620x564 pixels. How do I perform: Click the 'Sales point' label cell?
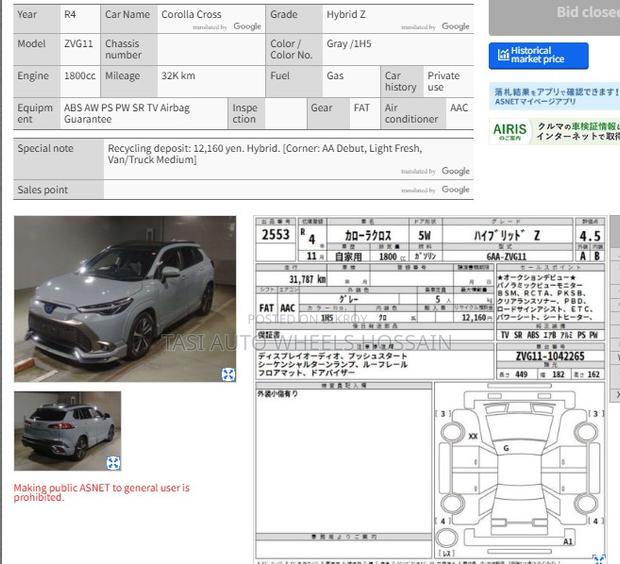coord(59,190)
